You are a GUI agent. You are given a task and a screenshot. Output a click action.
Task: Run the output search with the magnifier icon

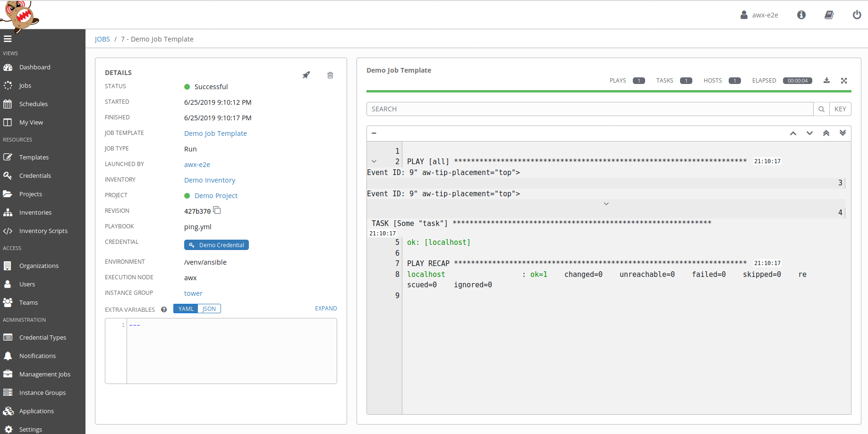821,109
